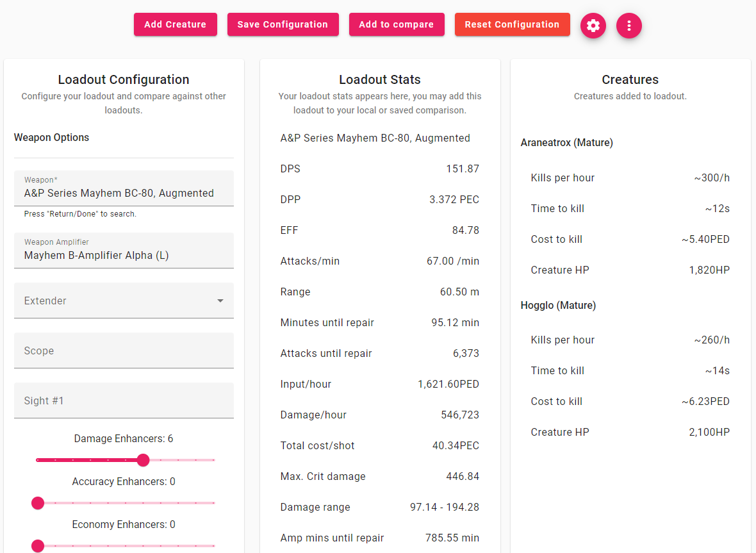Open the settings gear button
Image resolution: width=756 pixels, height=553 pixels.
point(593,25)
